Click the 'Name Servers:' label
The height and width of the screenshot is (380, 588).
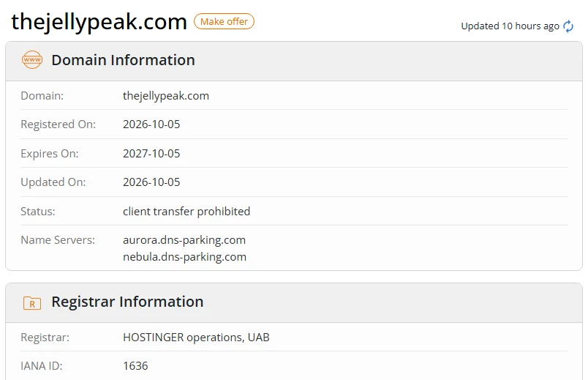click(x=58, y=240)
